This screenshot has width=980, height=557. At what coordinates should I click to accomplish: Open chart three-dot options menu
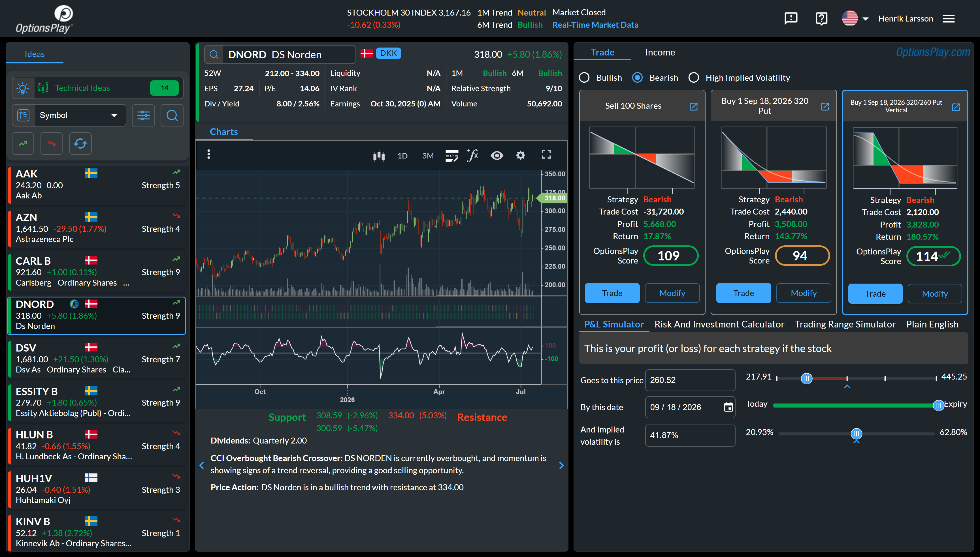pyautogui.click(x=208, y=154)
